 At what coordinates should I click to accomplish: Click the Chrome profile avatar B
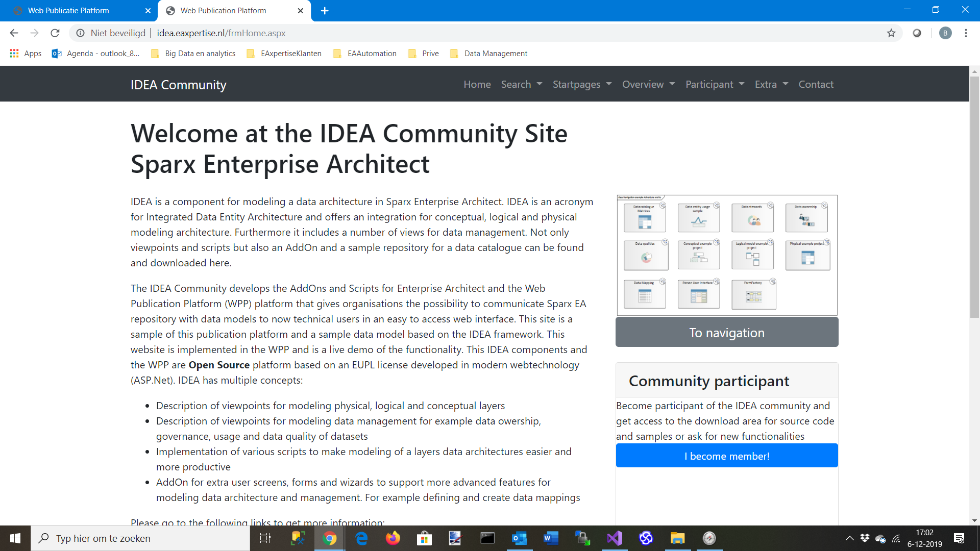[945, 33]
